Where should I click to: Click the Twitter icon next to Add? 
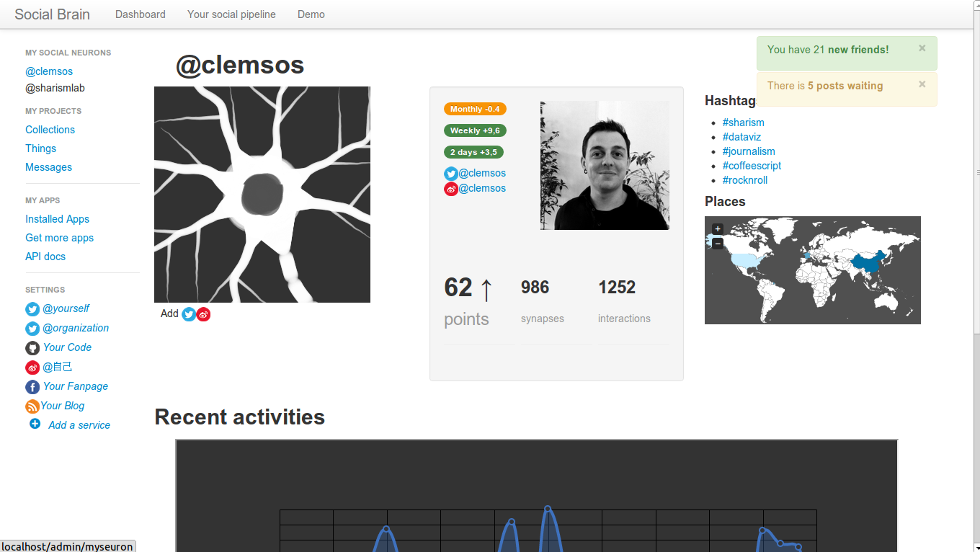[189, 314]
